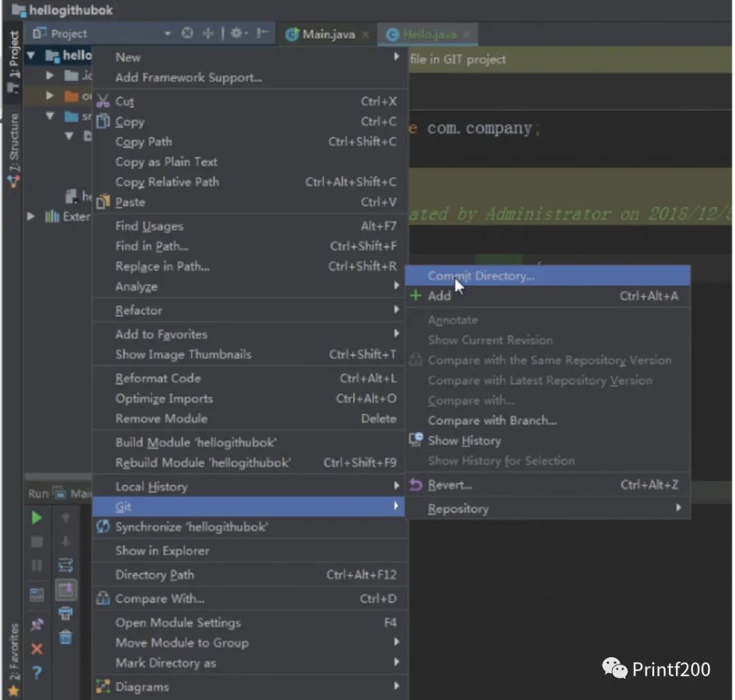The image size is (735, 700).
Task: Select Revert... in Git submenu
Action: tap(547, 484)
